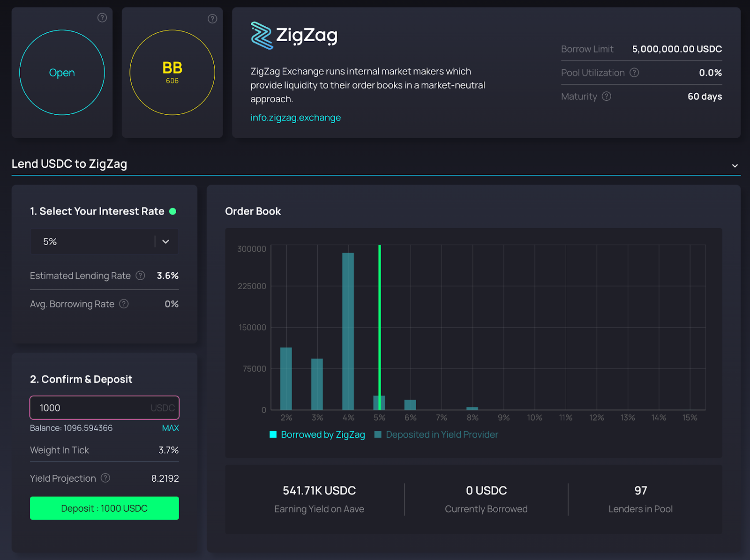Click the 2% bar in Order Book

click(286, 379)
